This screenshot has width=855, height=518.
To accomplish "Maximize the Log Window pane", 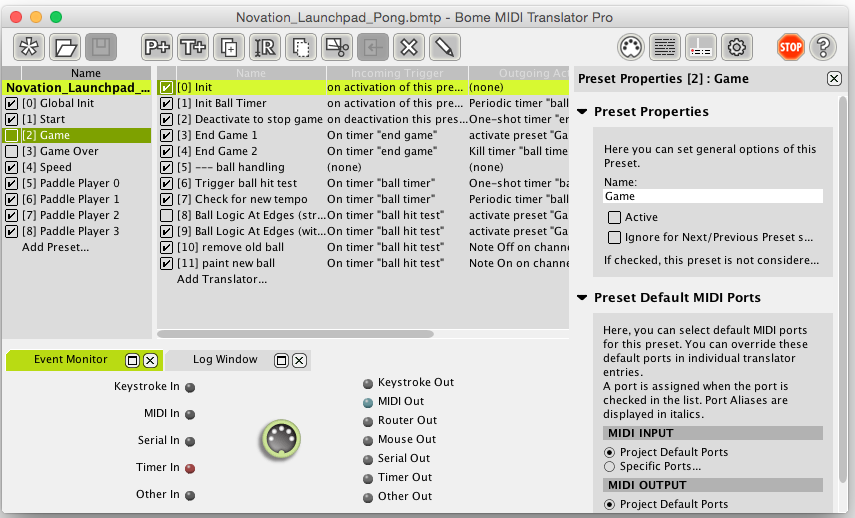I will 281,360.
